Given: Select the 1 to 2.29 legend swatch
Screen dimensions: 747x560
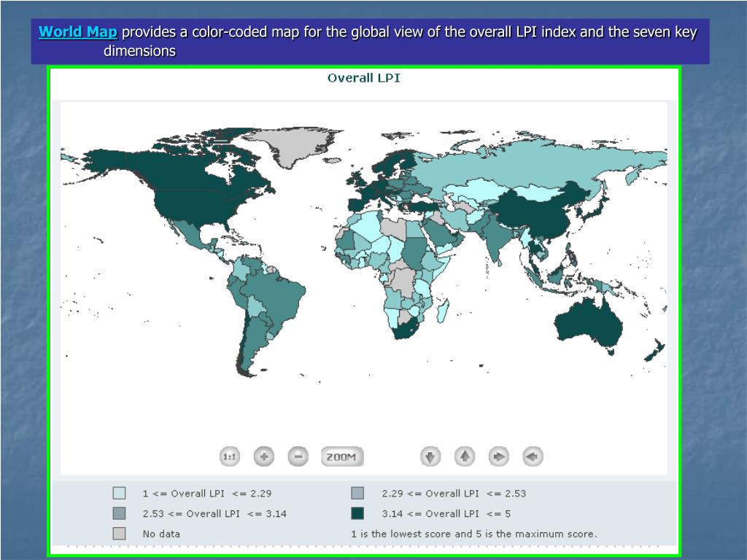Looking at the screenshot, I should (x=119, y=493).
